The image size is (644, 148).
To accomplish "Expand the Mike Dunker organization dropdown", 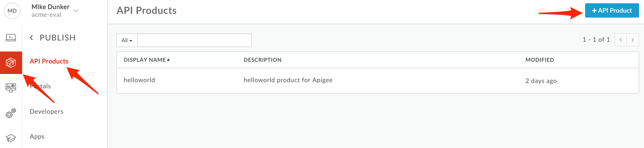I will 76,10.
